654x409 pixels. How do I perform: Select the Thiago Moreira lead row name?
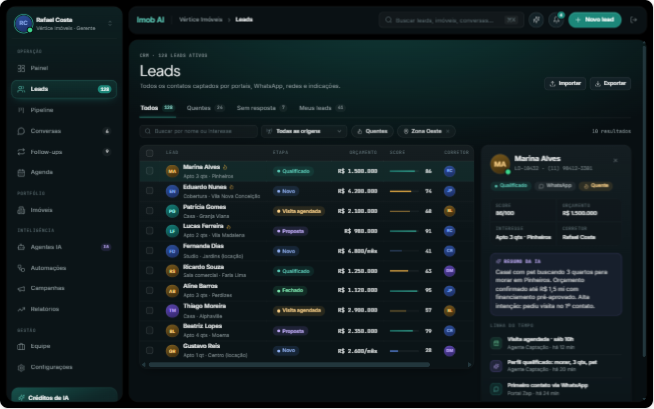coord(204,306)
